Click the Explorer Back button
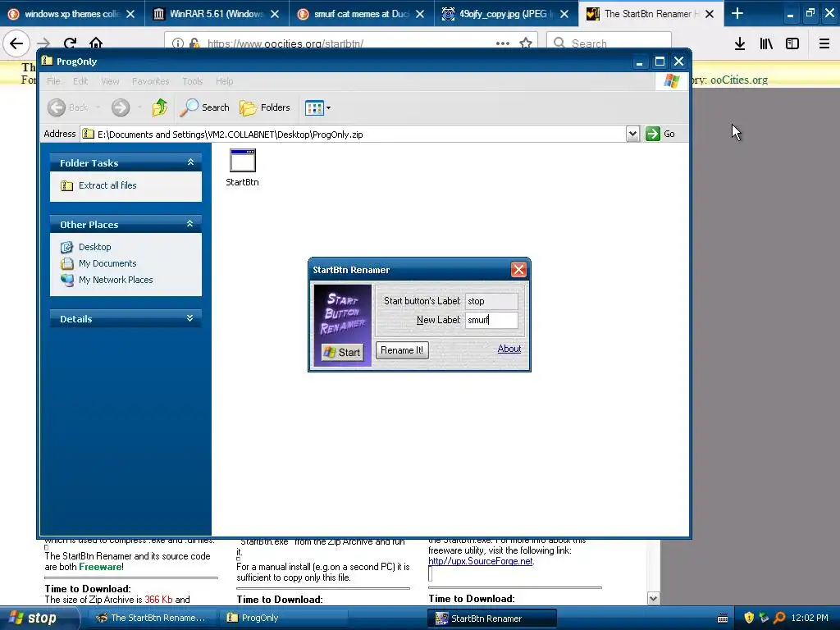This screenshot has height=630, width=840. click(x=67, y=107)
